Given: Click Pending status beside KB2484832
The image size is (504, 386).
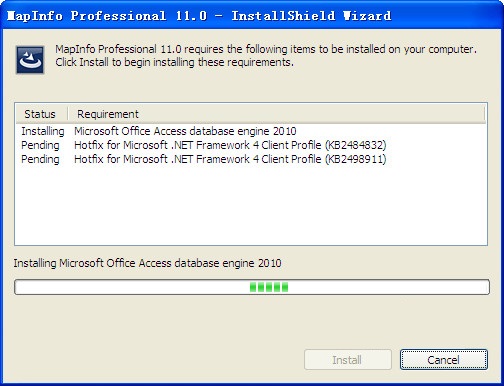Looking at the screenshot, I should click(x=40, y=145).
